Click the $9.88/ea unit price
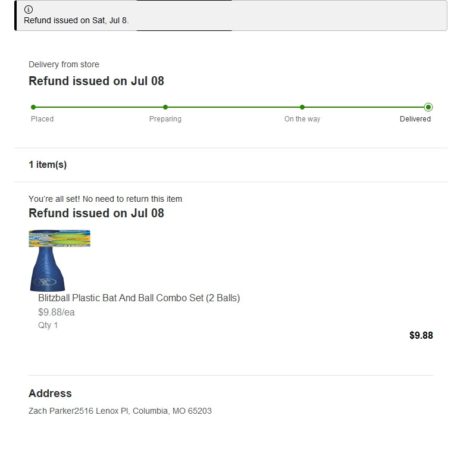Screen dimensions: 476x456 tap(57, 313)
